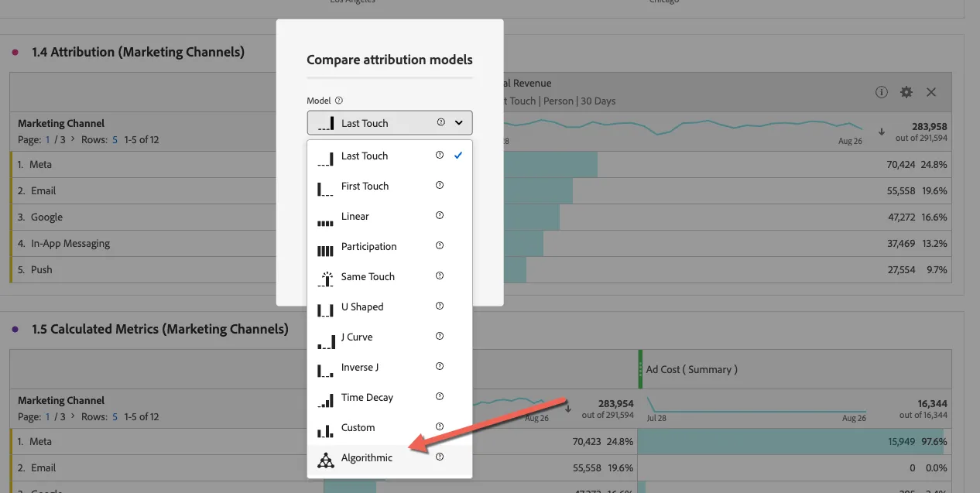Choose the Custom attribution model

click(x=389, y=427)
